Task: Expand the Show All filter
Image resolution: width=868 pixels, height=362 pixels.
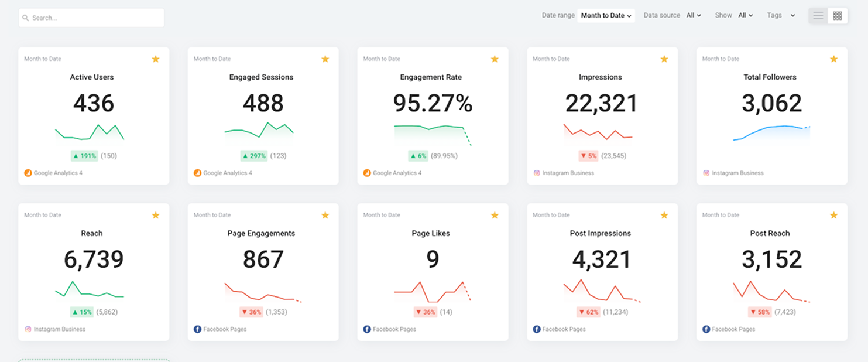Action: point(746,16)
